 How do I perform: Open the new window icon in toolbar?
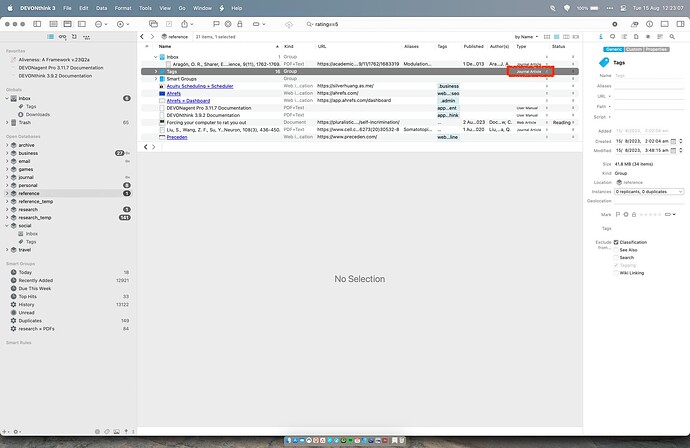pos(153,24)
